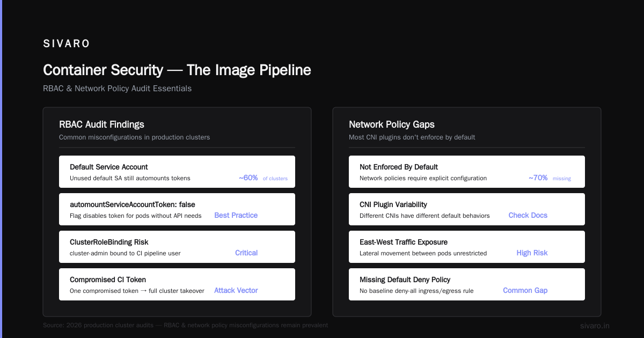Select 'automountServiceAccountToken: false' card title

point(133,204)
